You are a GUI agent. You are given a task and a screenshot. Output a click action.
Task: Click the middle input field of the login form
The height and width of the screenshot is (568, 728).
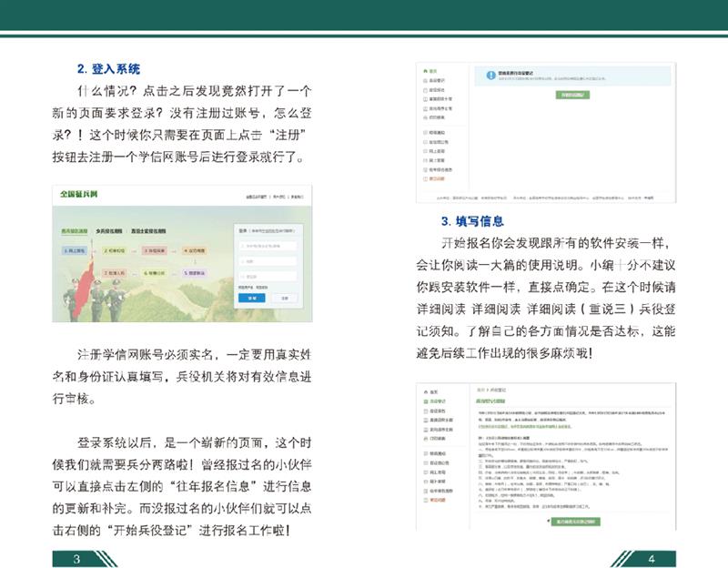click(268, 261)
